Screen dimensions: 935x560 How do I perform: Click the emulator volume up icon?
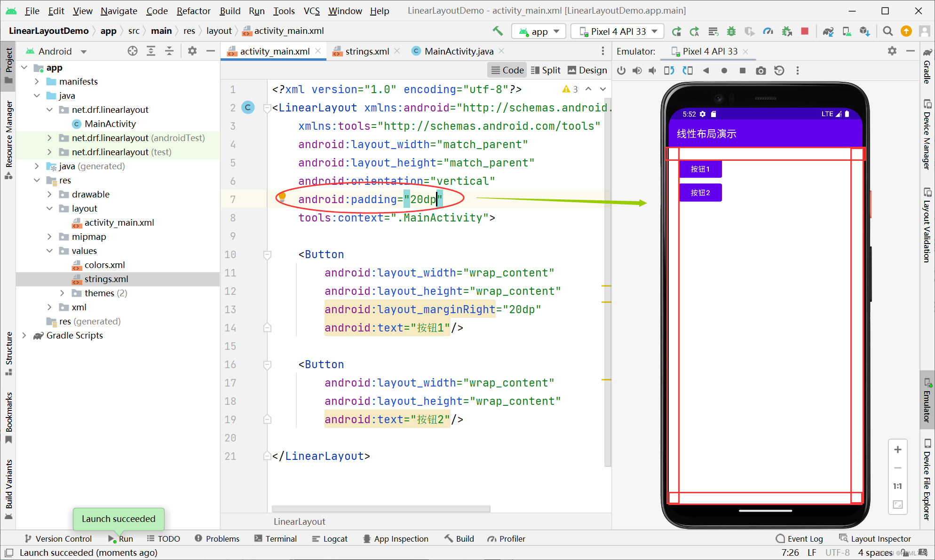pyautogui.click(x=637, y=71)
